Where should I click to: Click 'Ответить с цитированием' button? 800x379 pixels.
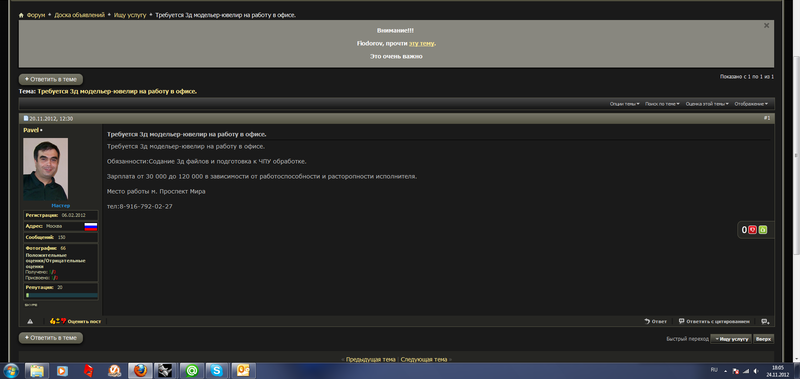pyautogui.click(x=714, y=321)
